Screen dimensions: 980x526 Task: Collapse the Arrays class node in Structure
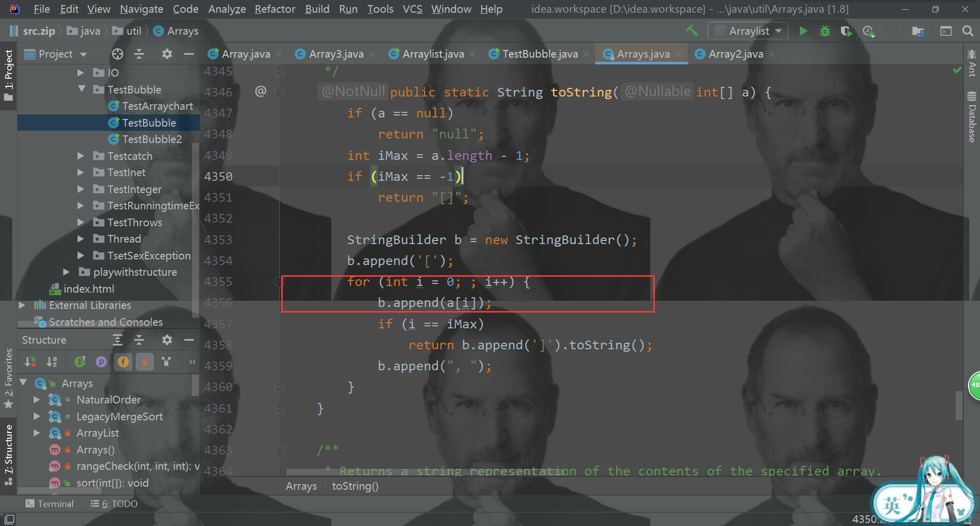(23, 383)
